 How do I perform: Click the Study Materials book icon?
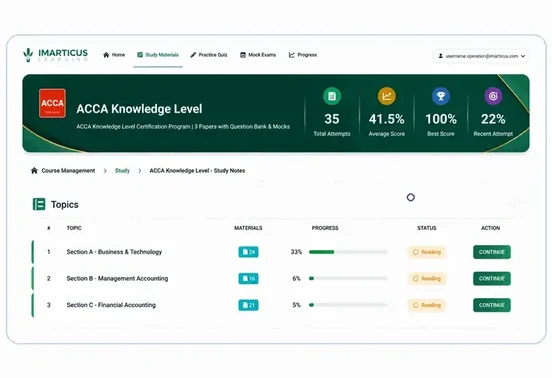pos(140,55)
